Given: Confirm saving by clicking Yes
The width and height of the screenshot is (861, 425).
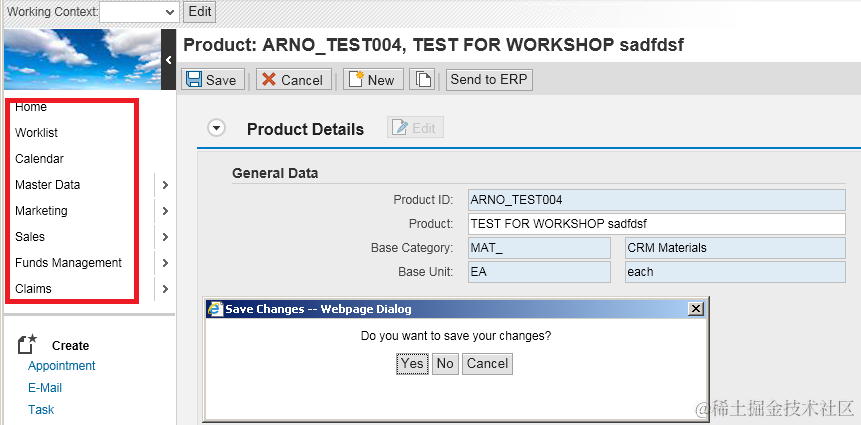Looking at the screenshot, I should point(412,363).
